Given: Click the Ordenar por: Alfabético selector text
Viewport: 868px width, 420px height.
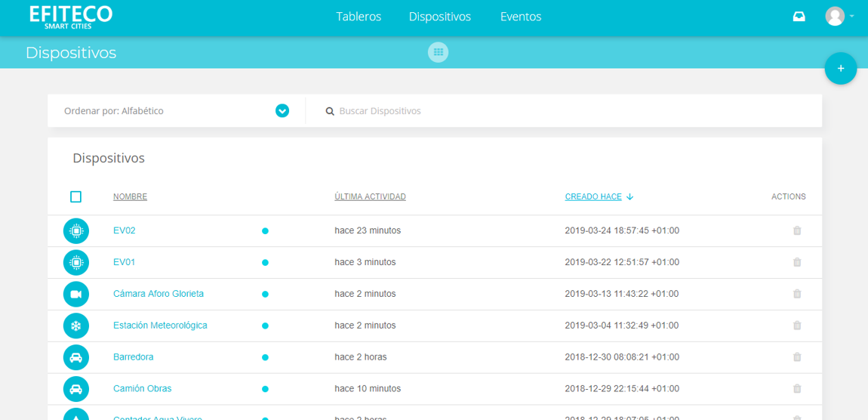Looking at the screenshot, I should click(x=114, y=111).
